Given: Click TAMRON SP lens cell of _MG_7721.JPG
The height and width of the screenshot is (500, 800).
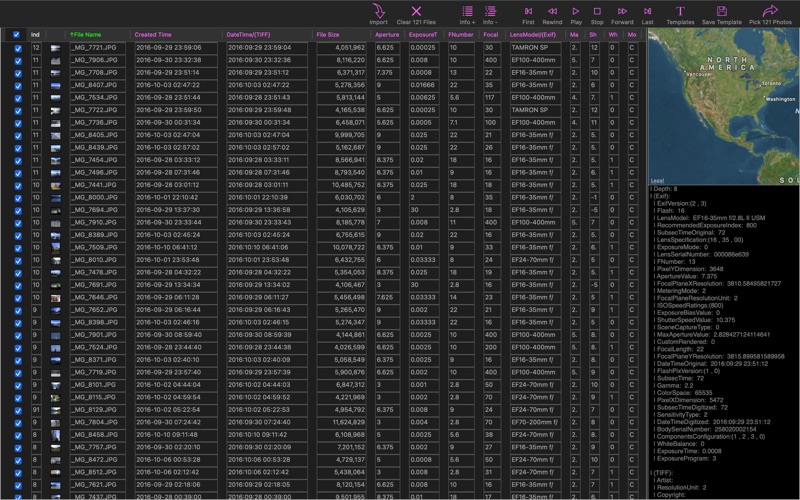Looking at the screenshot, I should pyautogui.click(x=536, y=48).
